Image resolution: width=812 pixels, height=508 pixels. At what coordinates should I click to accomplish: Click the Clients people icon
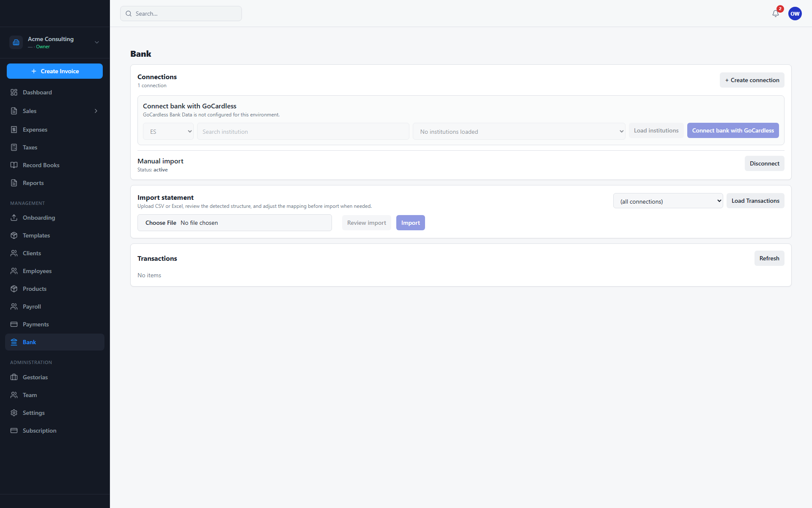(x=14, y=253)
